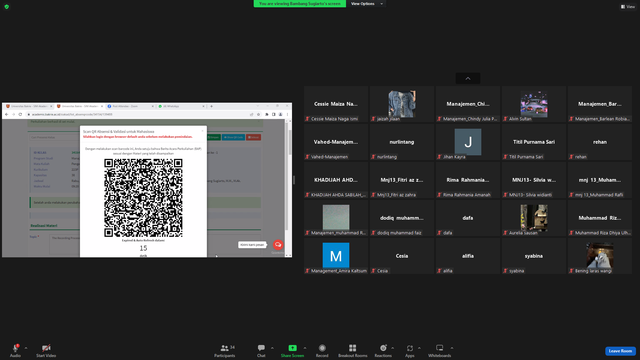Screen dimensions: 640x360
Task: Click the browser address bar
Action: [x=138, y=114]
